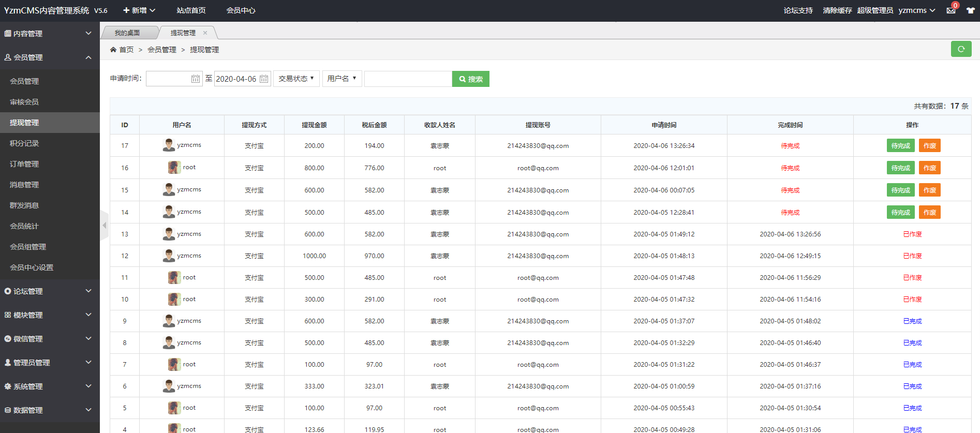Image resolution: width=980 pixels, height=433 pixels.
Task: Click root avatar in row 16
Action: pyautogui.click(x=174, y=168)
